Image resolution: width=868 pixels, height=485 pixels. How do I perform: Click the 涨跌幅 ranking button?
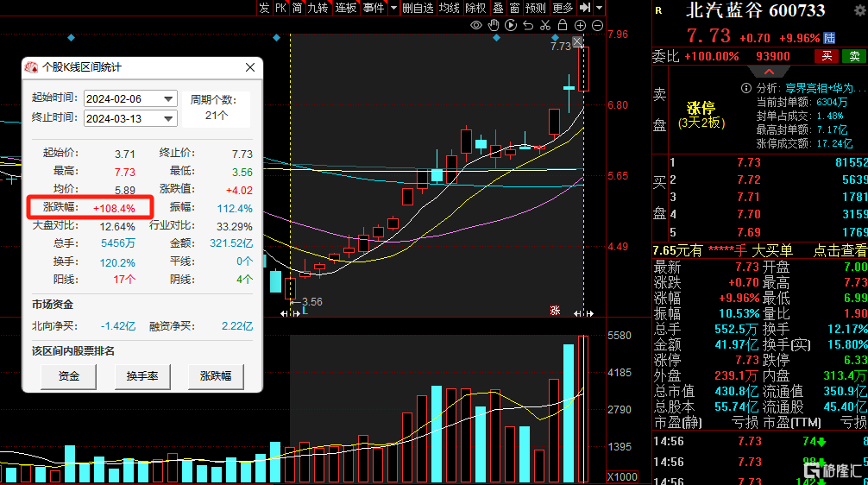(x=216, y=376)
